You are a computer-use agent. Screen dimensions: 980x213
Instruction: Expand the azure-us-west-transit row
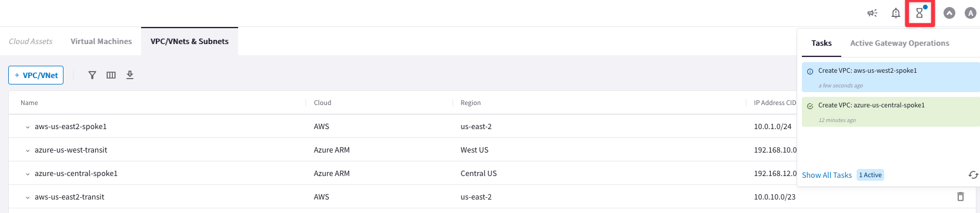pyautogui.click(x=28, y=150)
